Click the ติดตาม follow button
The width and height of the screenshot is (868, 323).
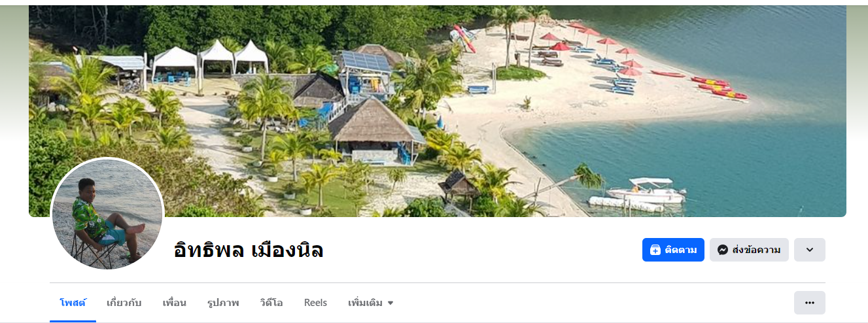(673, 250)
